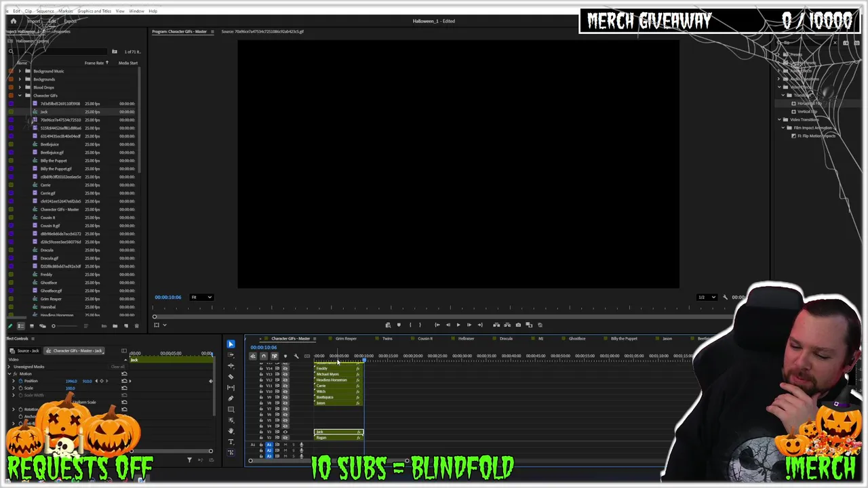Select the Selection tool in timeline toolbar
Viewport: 868px width, 488px height.
[231, 344]
